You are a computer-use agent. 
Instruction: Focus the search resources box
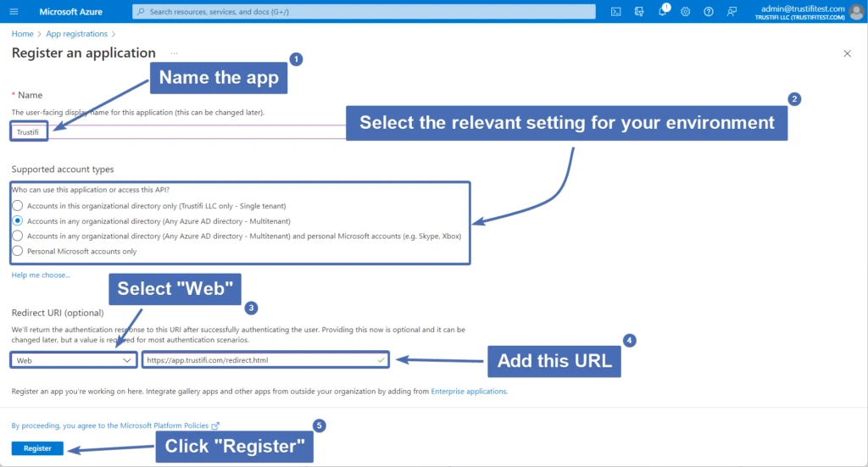[364, 12]
